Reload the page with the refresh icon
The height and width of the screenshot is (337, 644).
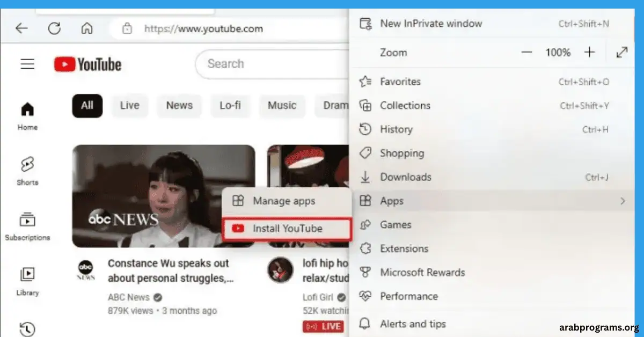(x=54, y=28)
